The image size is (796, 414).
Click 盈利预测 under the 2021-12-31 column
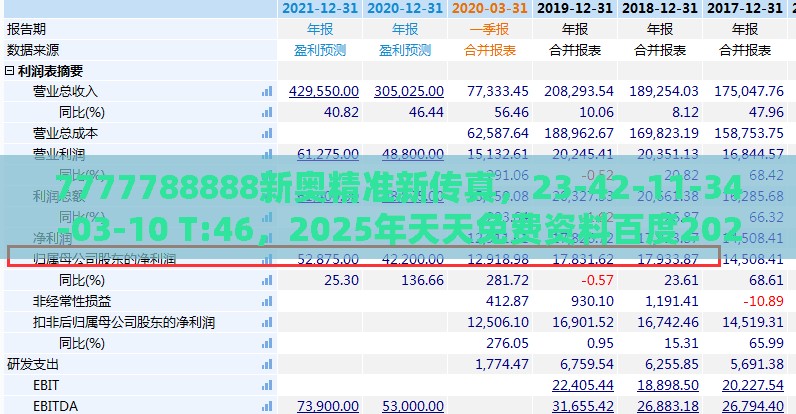320,50
